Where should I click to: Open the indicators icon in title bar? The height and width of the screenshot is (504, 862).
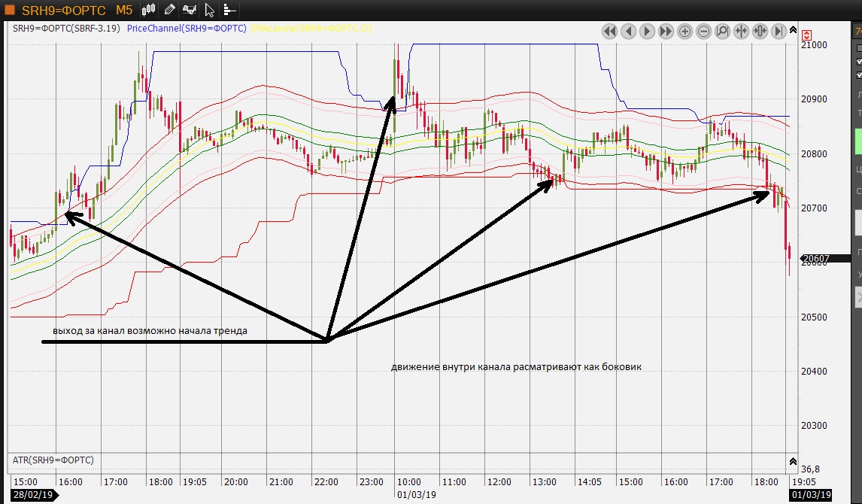click(x=191, y=10)
